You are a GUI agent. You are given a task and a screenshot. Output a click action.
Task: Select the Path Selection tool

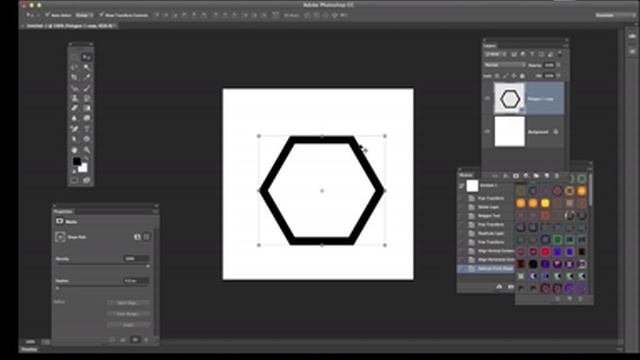[75, 140]
